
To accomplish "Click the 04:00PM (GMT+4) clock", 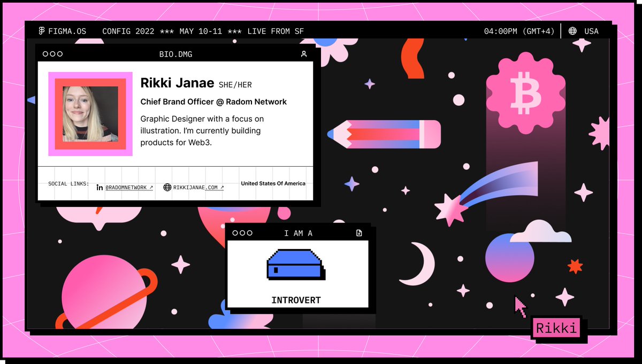I will 519,31.
